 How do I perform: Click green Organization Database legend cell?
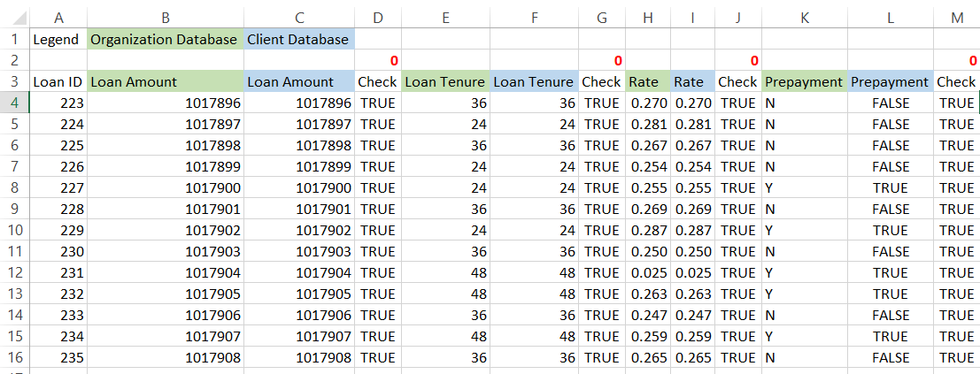tap(166, 39)
